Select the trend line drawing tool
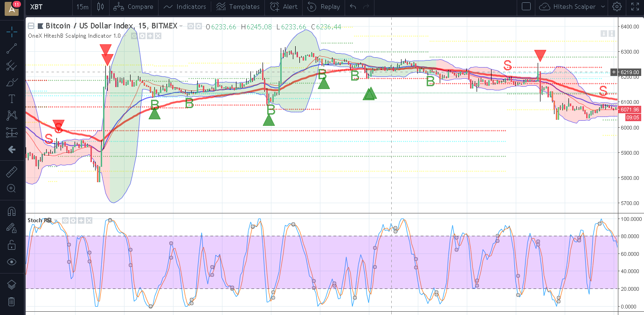The image size is (644, 315). click(12, 48)
